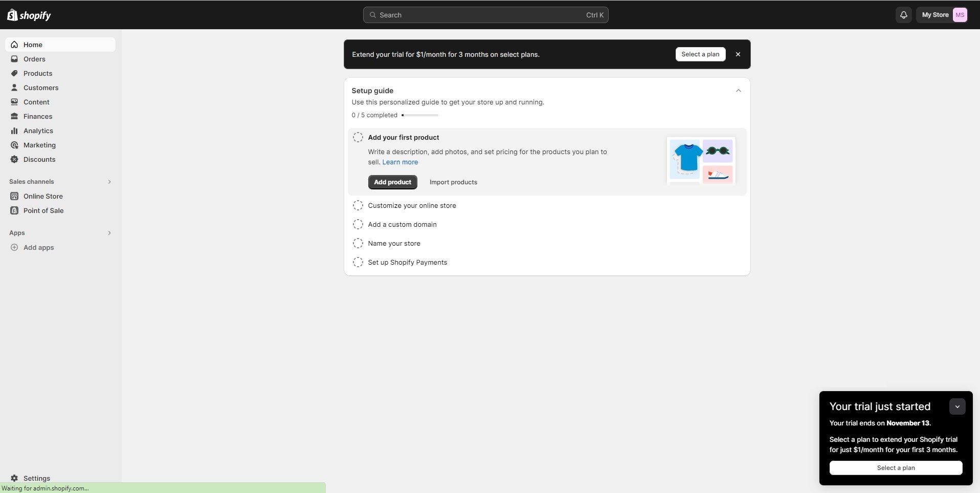Minimize the 'Your trial just started' popup
Viewport: 980px width, 493px height.
pos(957,406)
